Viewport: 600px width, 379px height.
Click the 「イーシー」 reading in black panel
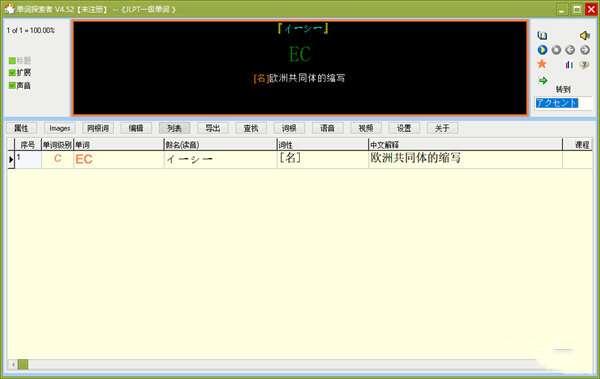click(302, 29)
